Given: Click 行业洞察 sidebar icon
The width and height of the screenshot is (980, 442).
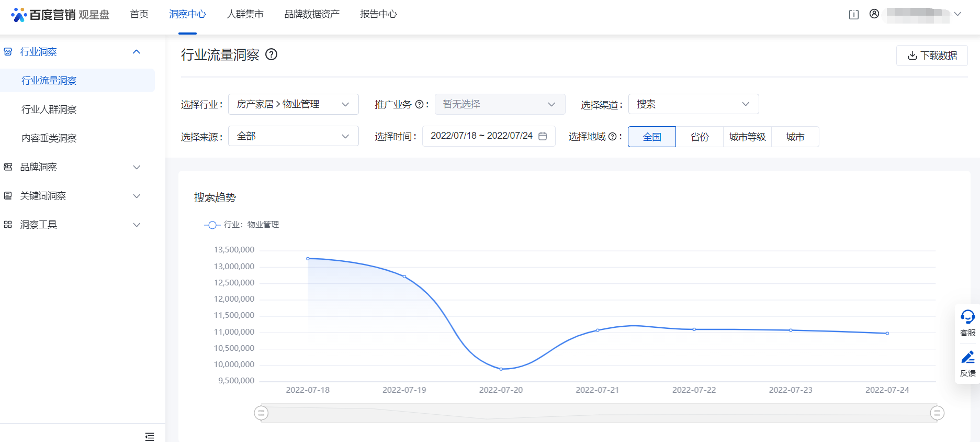Looking at the screenshot, I should [8, 52].
